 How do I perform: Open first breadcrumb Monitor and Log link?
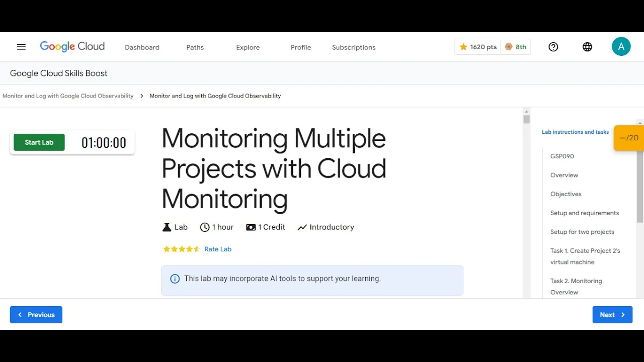68,96
